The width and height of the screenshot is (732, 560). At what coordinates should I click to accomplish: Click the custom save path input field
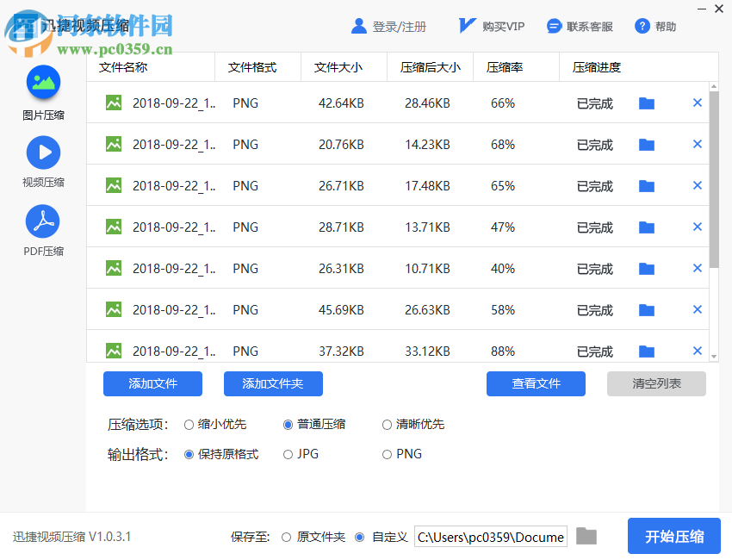point(491,536)
